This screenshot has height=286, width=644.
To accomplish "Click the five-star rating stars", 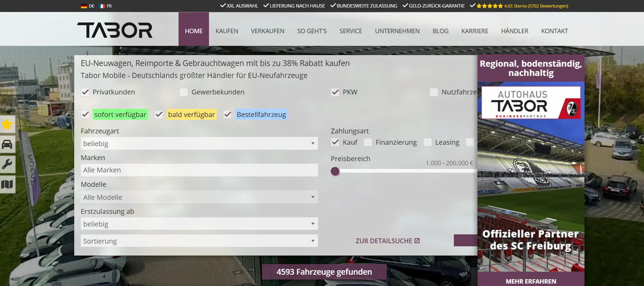I will pos(489,6).
